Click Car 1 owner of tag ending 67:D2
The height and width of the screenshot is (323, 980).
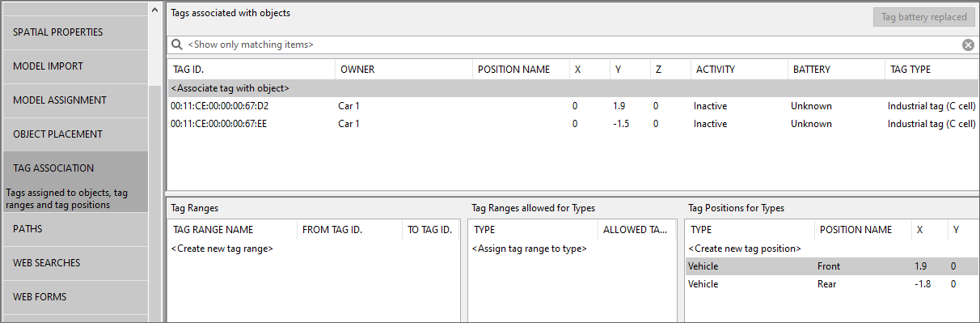tap(349, 106)
